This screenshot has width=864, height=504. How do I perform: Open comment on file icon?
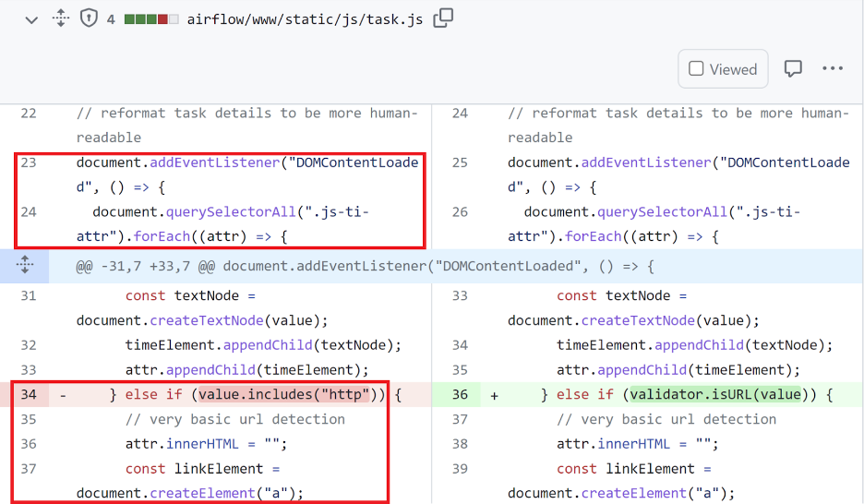pos(793,69)
